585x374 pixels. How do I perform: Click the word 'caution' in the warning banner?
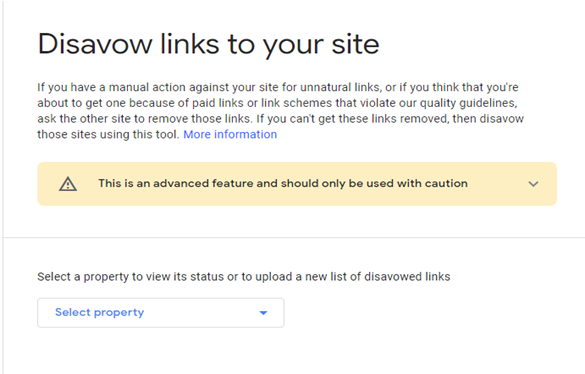pyautogui.click(x=446, y=184)
